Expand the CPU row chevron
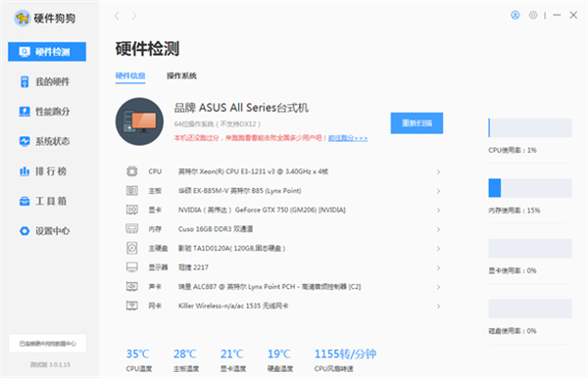Image resolution: width=588 pixels, height=378 pixels. 438,172
